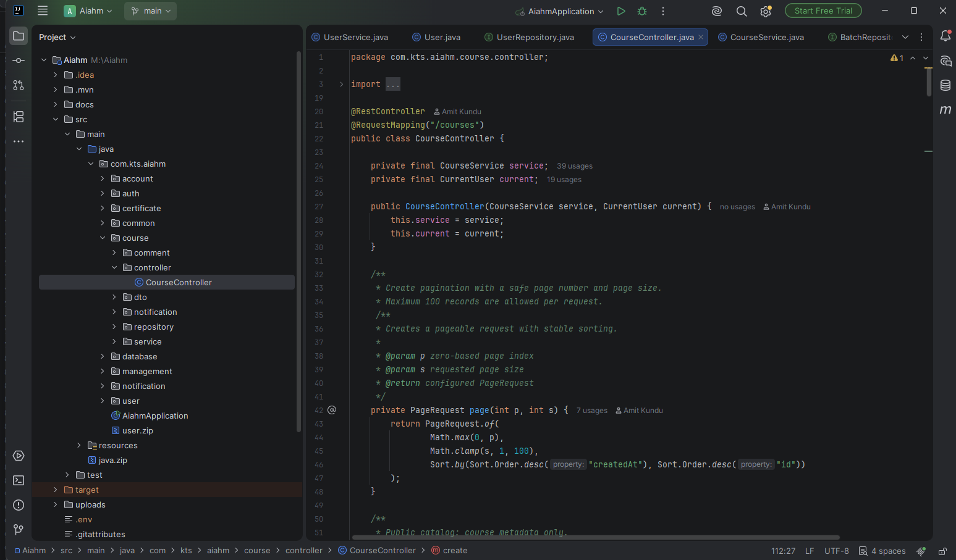Open the Git tool window
The image size is (956, 560).
pyautogui.click(x=19, y=530)
